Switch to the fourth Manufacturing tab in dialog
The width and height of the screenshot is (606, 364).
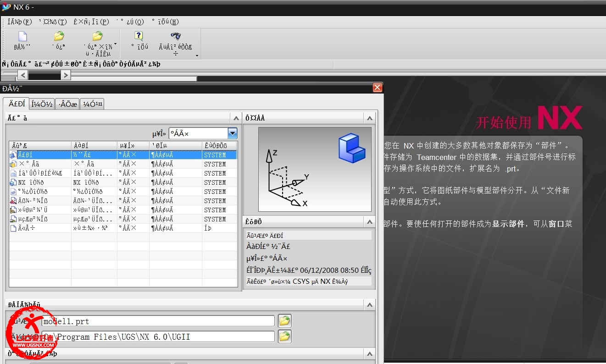[x=92, y=104]
